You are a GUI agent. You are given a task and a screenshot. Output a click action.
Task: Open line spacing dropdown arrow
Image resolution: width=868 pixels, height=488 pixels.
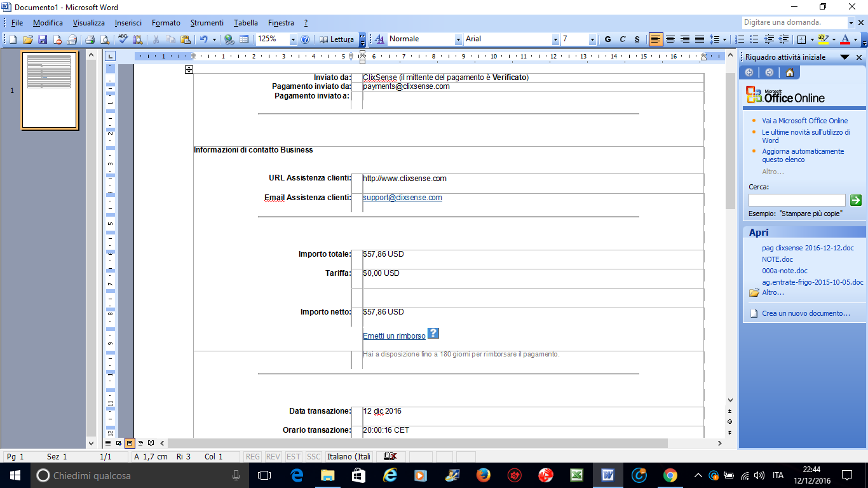726,39
